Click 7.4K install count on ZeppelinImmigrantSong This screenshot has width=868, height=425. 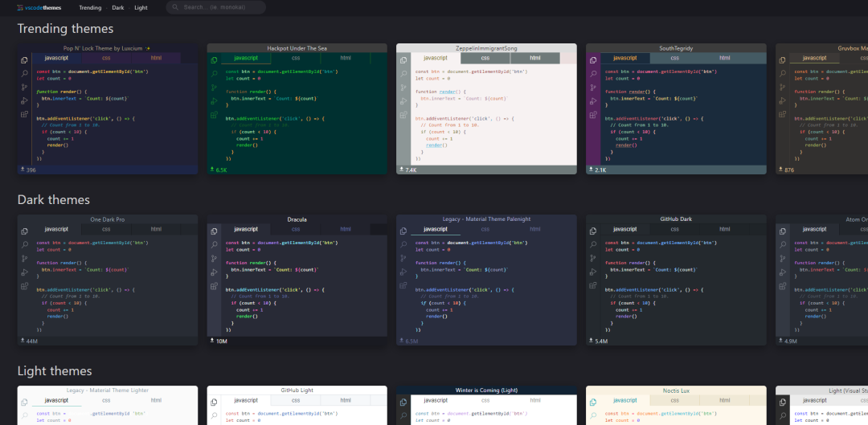pos(411,170)
